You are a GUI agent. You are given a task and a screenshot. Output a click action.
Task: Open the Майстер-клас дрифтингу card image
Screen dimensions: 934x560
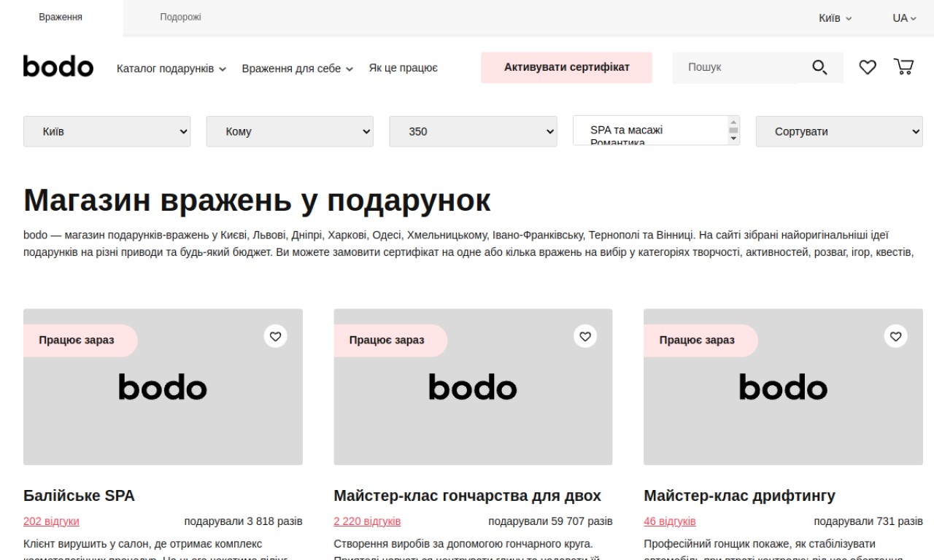tap(783, 386)
